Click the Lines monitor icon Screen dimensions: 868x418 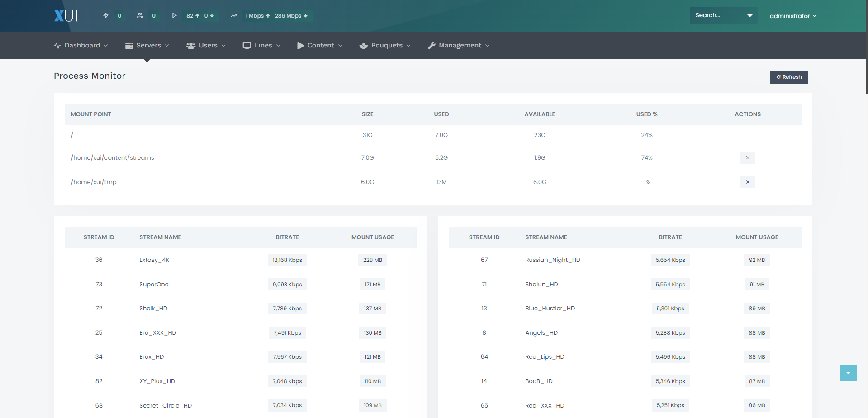pos(247,45)
